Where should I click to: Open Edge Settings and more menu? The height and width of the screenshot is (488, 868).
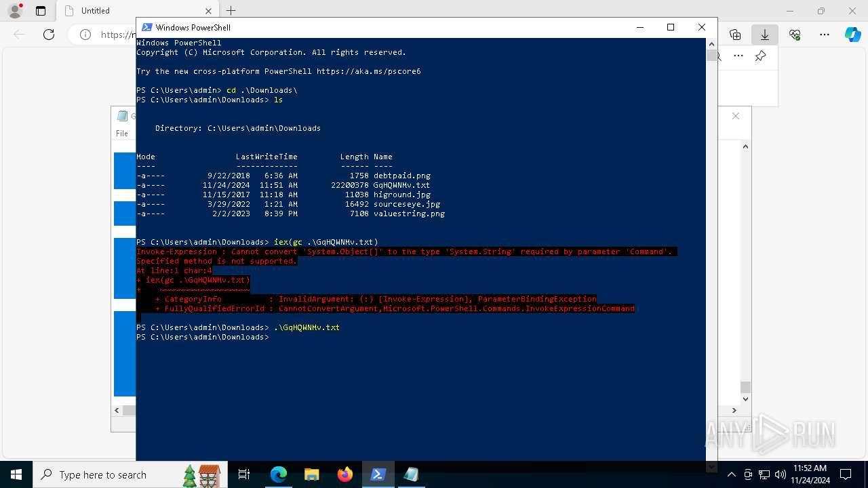(x=825, y=35)
